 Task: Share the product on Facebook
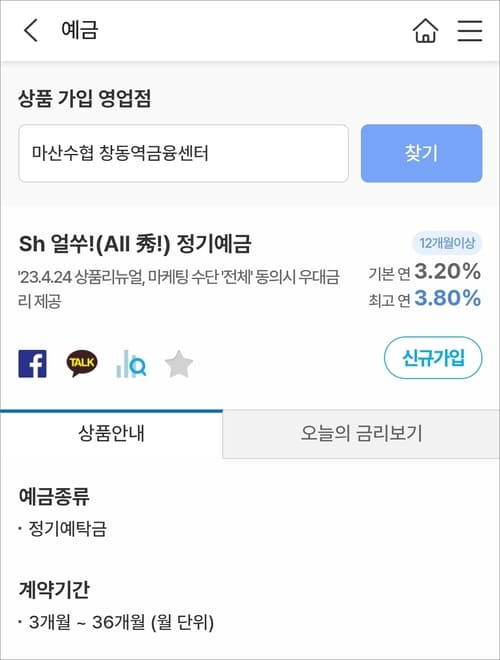click(32, 364)
